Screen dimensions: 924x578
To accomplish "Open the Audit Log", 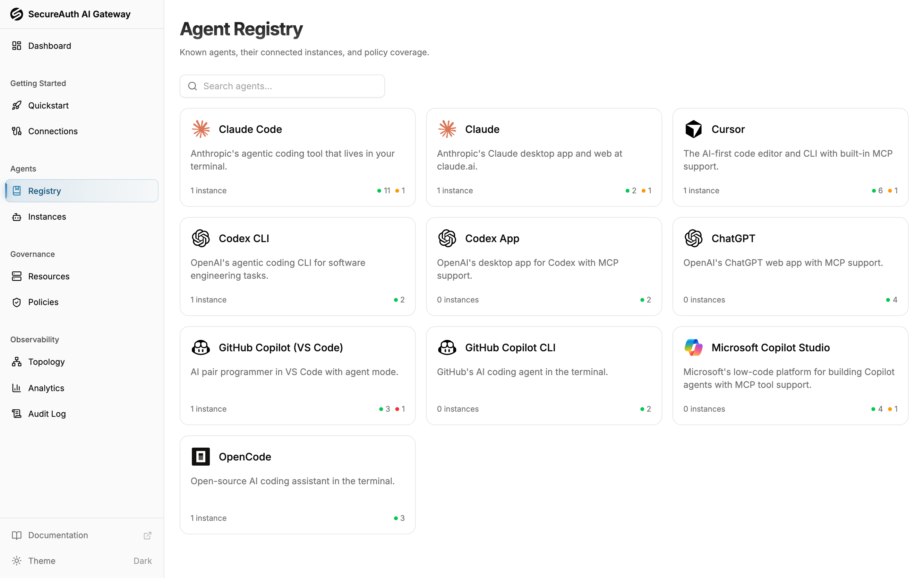I will [82, 414].
